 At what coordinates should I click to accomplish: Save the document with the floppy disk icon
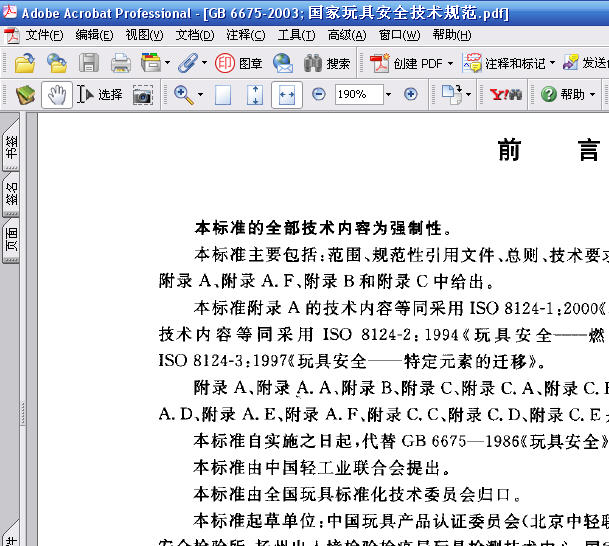point(89,63)
